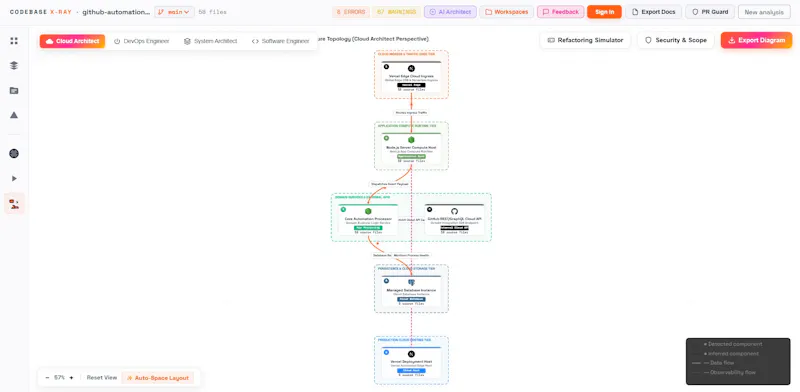Select the Managed Database Instance node title
The width and height of the screenshot is (800, 392).
coord(411,290)
